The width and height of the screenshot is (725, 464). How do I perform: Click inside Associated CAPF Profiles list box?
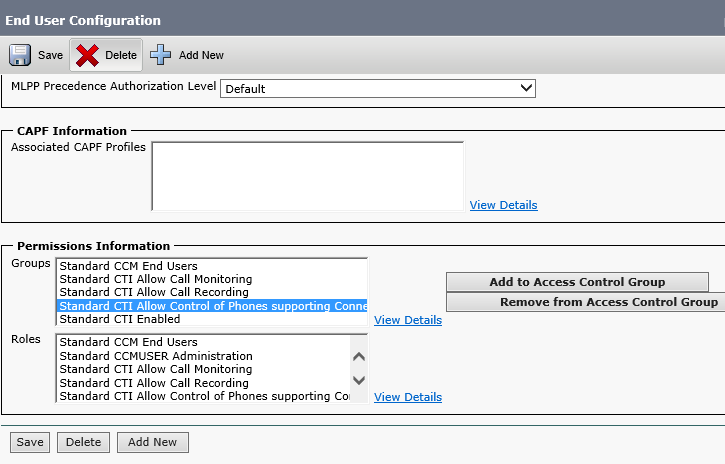coord(307,176)
